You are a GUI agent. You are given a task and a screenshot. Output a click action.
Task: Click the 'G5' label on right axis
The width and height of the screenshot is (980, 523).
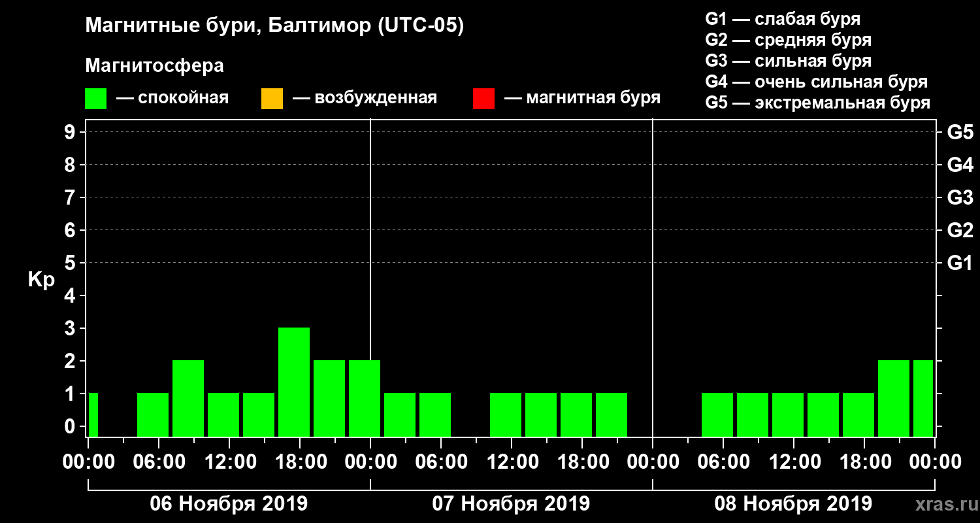(x=960, y=133)
